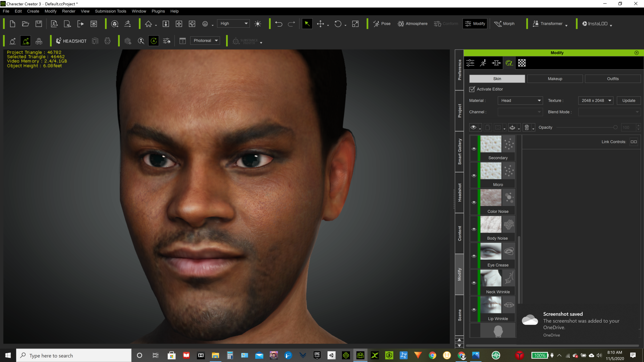The height and width of the screenshot is (362, 644).
Task: Open Chrome from the taskbar
Action: tap(432, 355)
